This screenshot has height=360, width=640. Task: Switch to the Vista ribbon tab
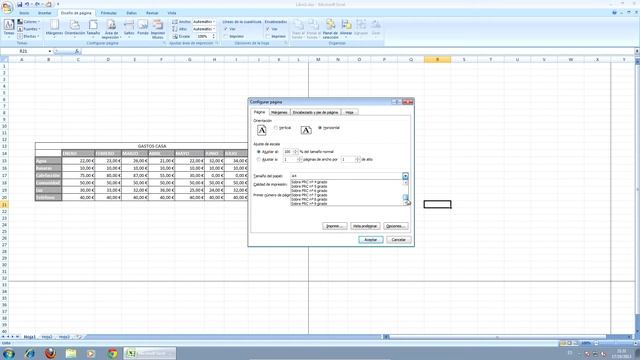[x=172, y=13]
